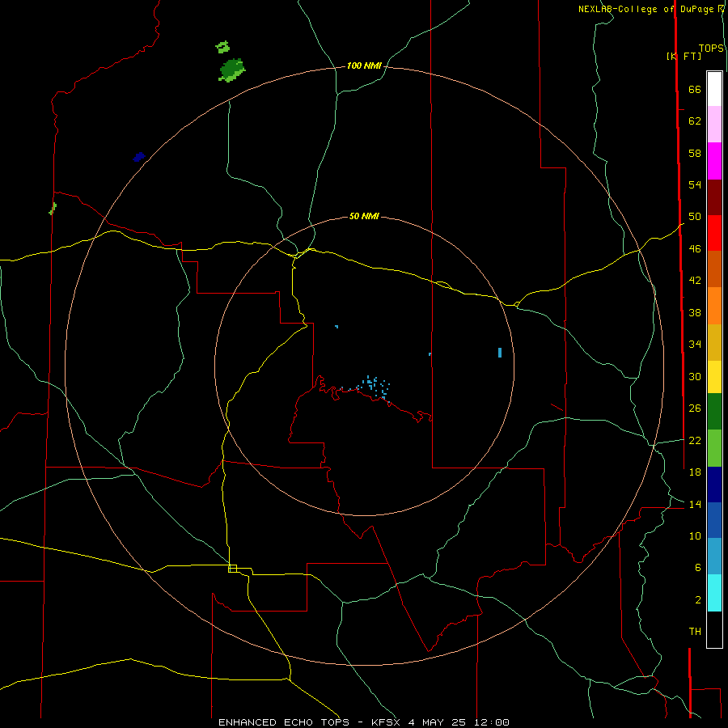
Task: Select the light pink legend color band
Action: 714,124
